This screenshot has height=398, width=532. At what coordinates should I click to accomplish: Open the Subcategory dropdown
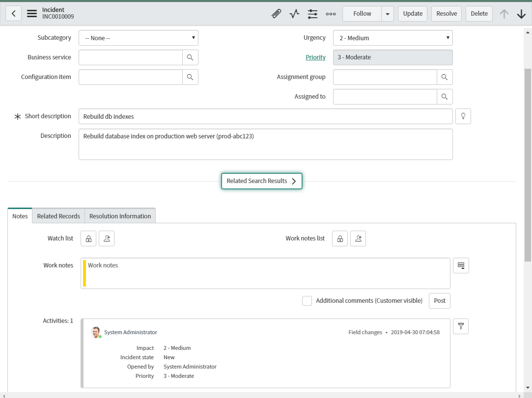[139, 38]
